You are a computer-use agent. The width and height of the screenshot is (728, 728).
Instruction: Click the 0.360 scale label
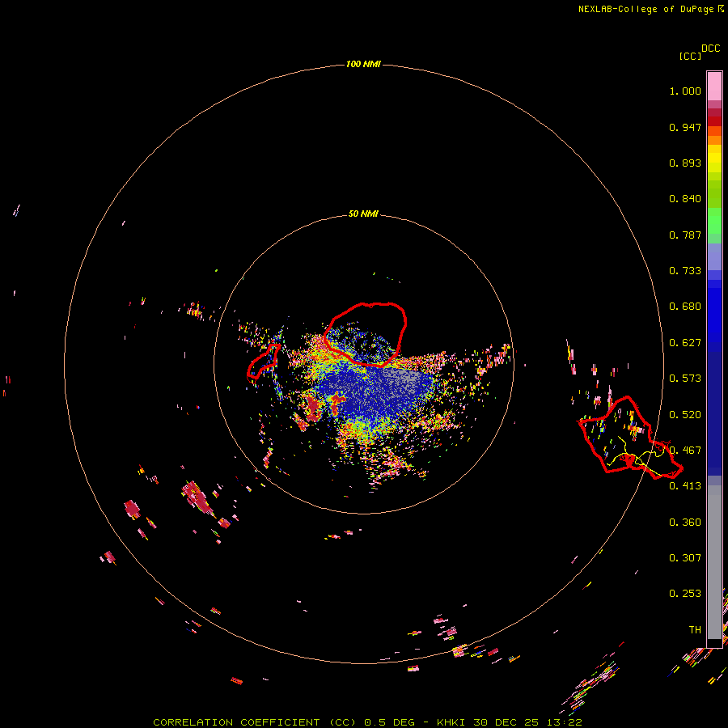(685, 523)
